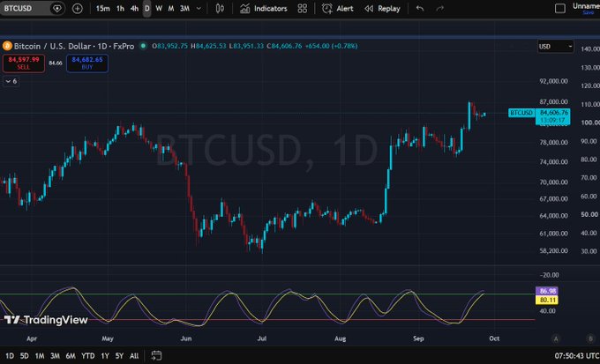Image resolution: width=600 pixels, height=364 pixels.
Task: Switch to the 1h timeframe
Action: [121, 9]
